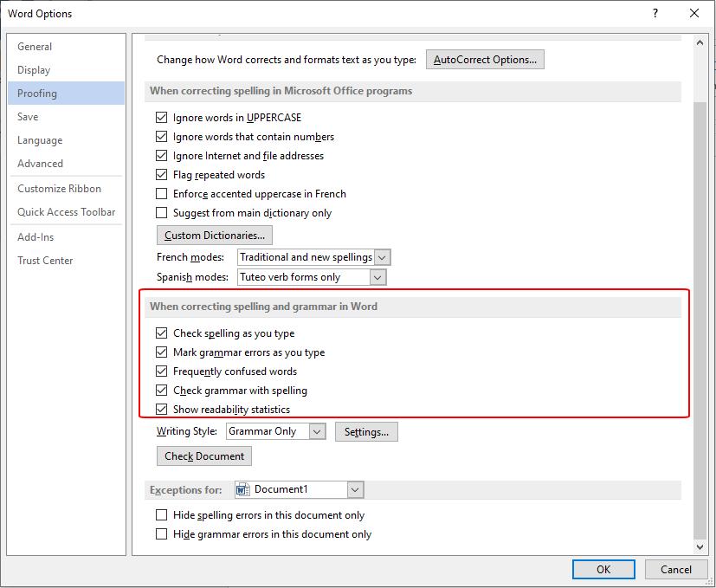Enable Enforce accented uppercase in French
This screenshot has width=716, height=588.
pyautogui.click(x=162, y=194)
